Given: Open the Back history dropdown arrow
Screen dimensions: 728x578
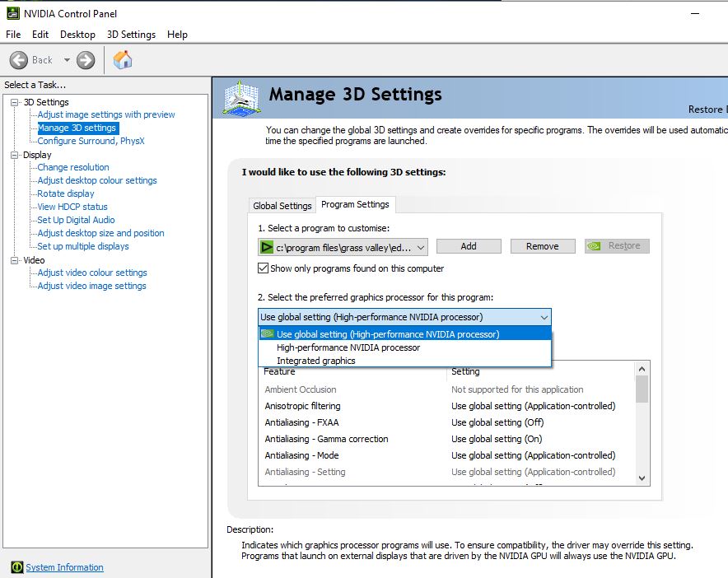Looking at the screenshot, I should (x=67, y=60).
